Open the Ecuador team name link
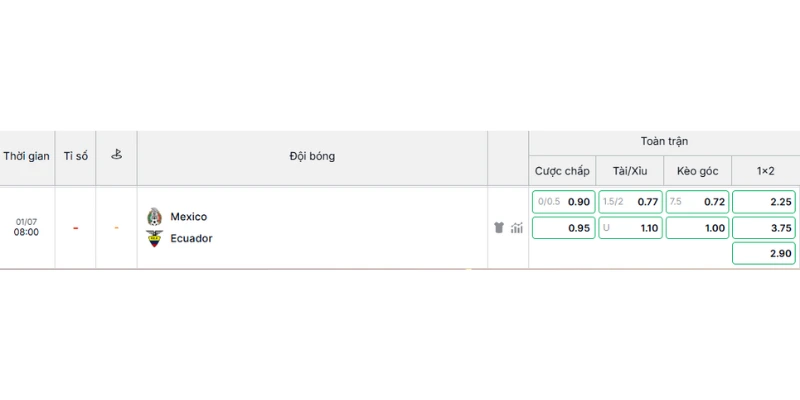The image size is (800, 400). point(191,238)
